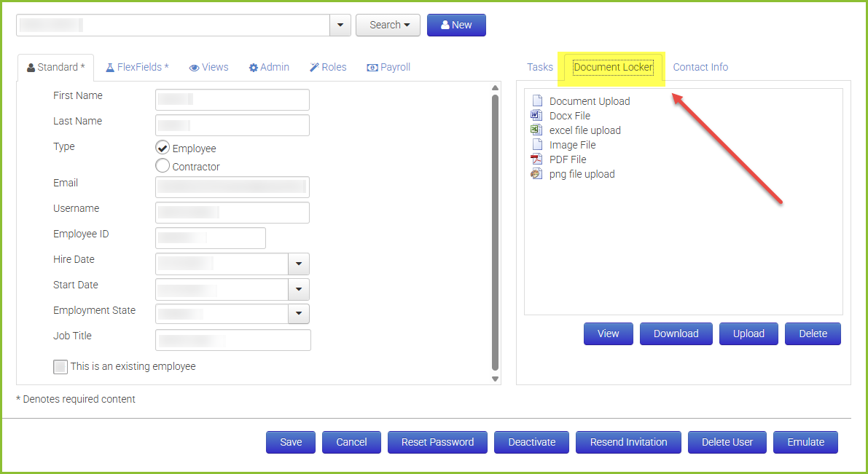Click the Save button
Screen dimensions: 868x474
[x=291, y=442]
